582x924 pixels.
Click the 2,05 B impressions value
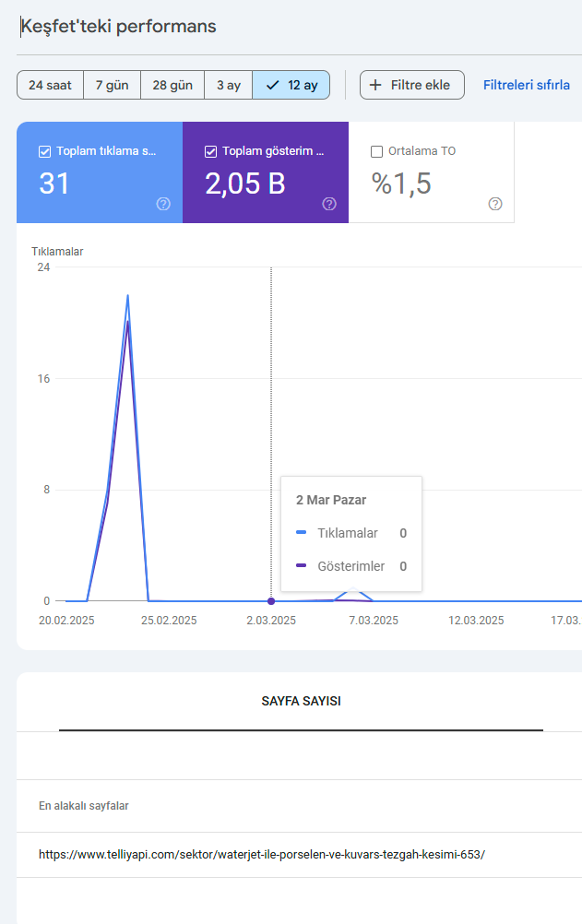pos(245,184)
